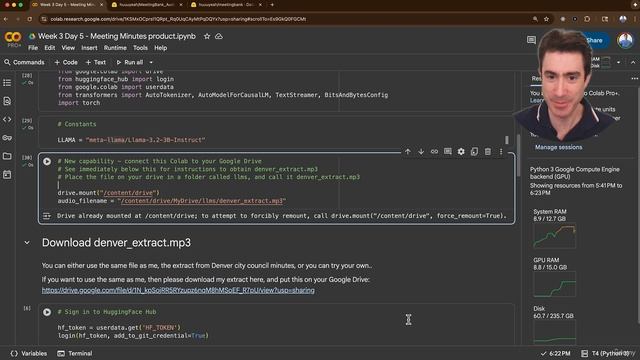Open the Variables panel
Screen dimensions: 640x360
(x=29, y=353)
